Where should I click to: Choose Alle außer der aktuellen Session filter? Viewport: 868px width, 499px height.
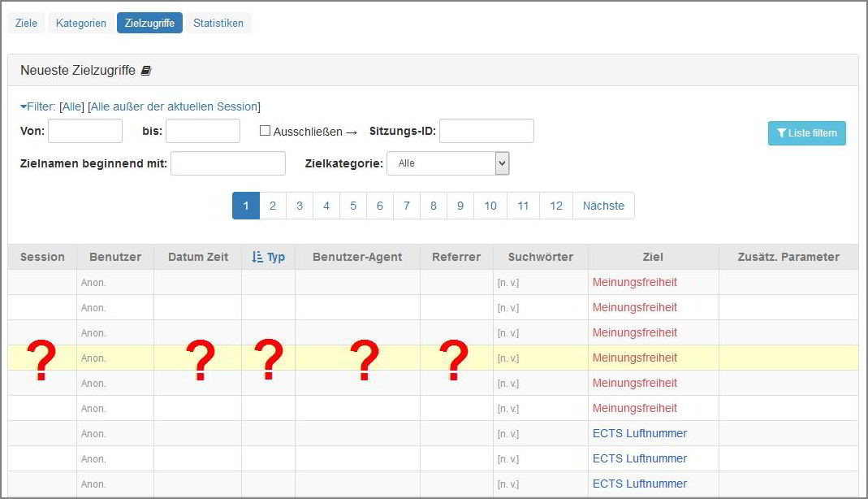point(174,106)
